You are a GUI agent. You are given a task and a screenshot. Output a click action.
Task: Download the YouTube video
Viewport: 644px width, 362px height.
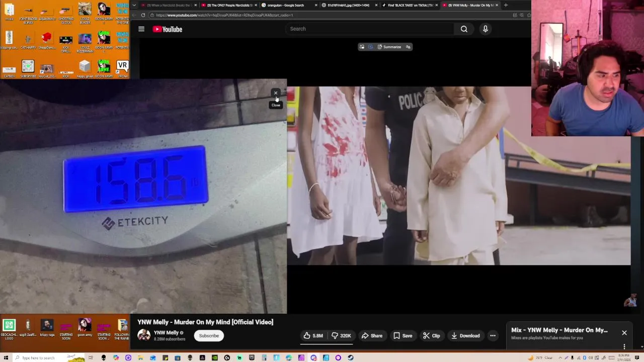(465, 336)
